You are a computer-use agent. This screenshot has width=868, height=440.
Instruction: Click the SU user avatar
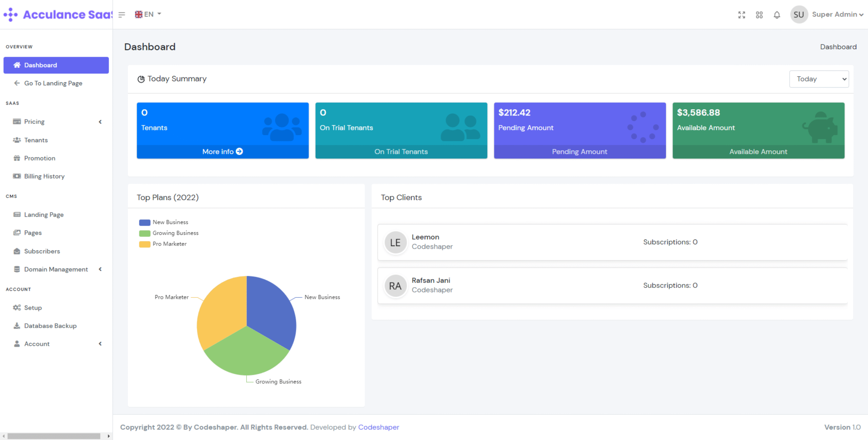pos(799,15)
